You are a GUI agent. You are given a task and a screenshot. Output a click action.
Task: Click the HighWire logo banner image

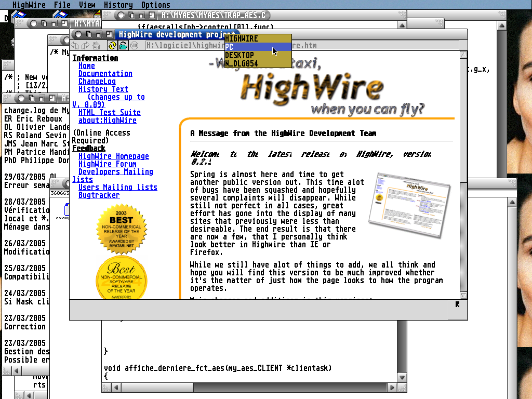[x=315, y=87]
